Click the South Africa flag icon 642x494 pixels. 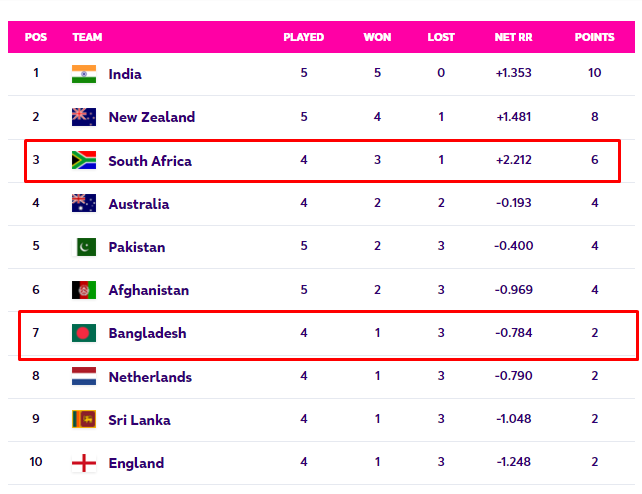coord(84,161)
